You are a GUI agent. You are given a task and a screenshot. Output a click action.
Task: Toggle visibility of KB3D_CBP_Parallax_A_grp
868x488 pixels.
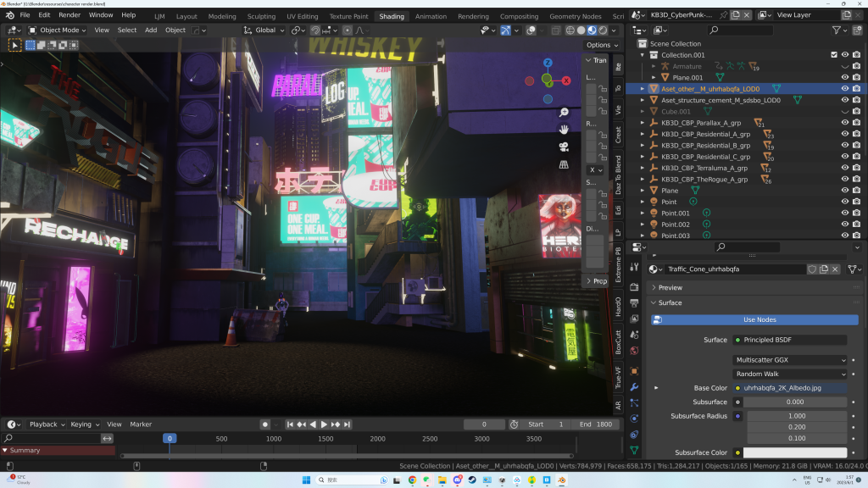tap(845, 123)
